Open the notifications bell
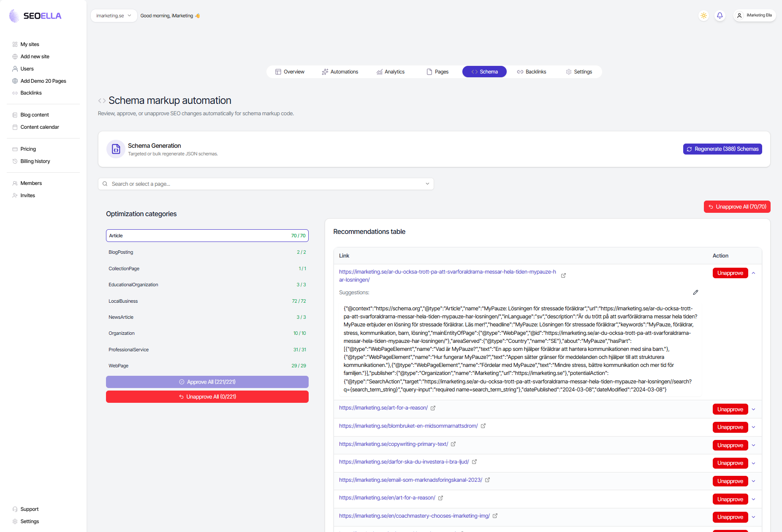 coord(720,16)
